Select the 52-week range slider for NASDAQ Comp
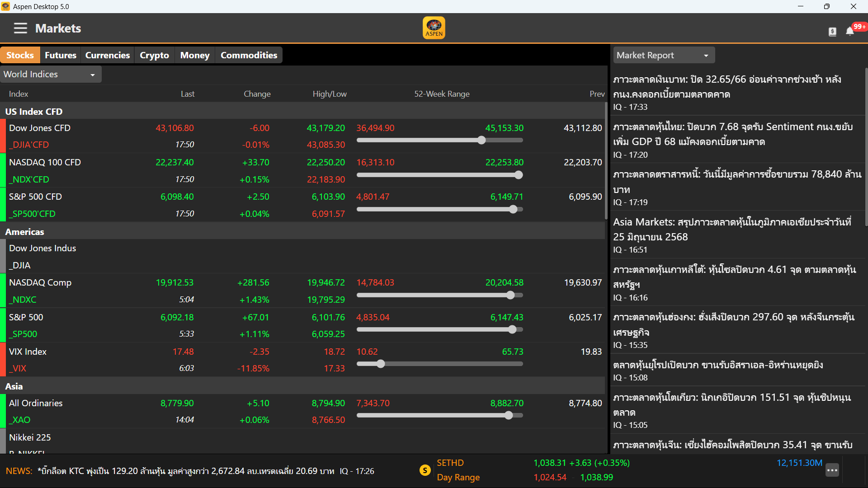 [440, 295]
